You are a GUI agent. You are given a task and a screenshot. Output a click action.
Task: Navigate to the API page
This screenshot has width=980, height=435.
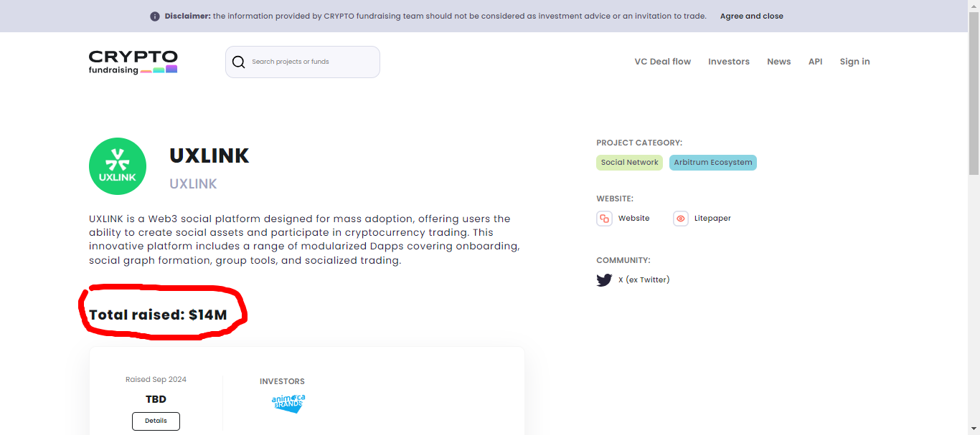[815, 62]
